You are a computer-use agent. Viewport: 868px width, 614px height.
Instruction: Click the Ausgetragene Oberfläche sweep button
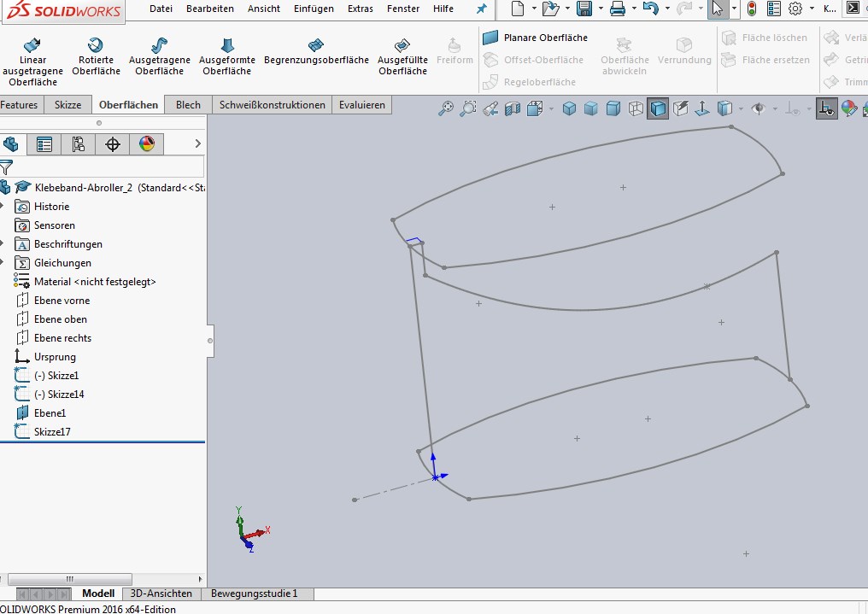pos(160,56)
